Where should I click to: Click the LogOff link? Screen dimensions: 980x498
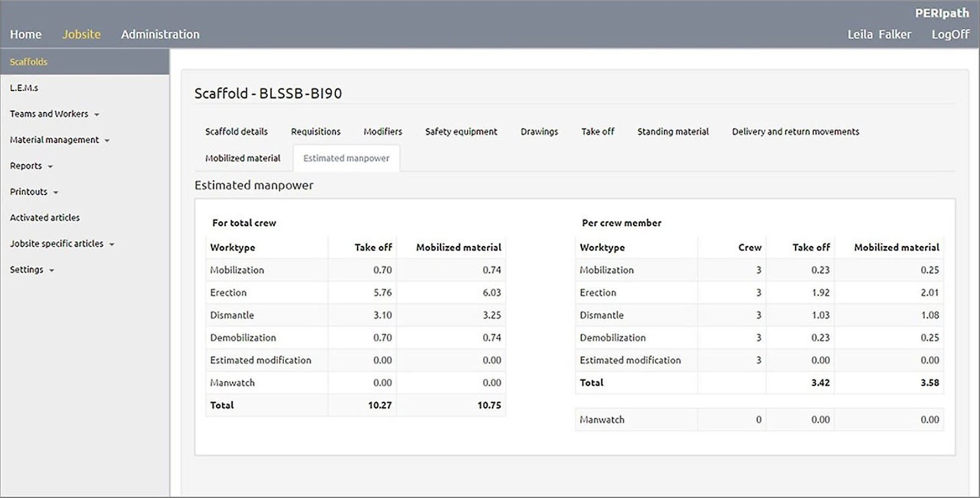tap(950, 34)
